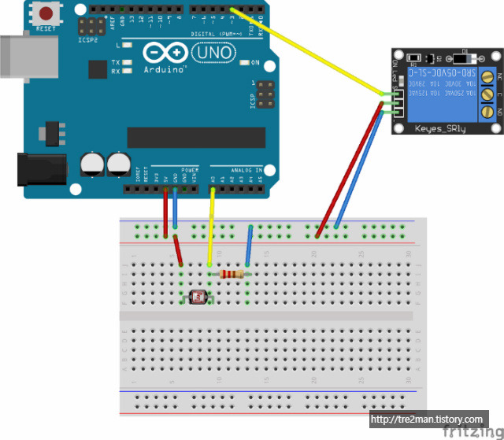Viewport: 504px width, 440px height.
Task: Select the black DC power barrel jack
Action: click(42, 169)
